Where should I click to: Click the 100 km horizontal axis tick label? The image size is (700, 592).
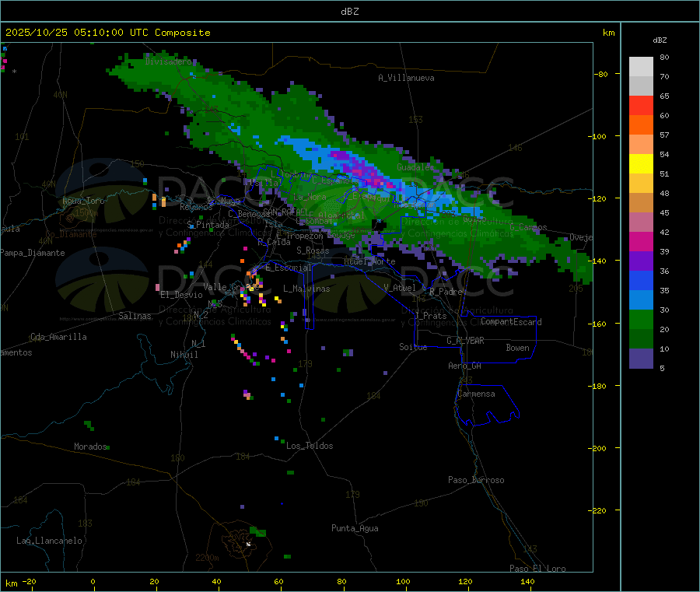[x=403, y=581]
